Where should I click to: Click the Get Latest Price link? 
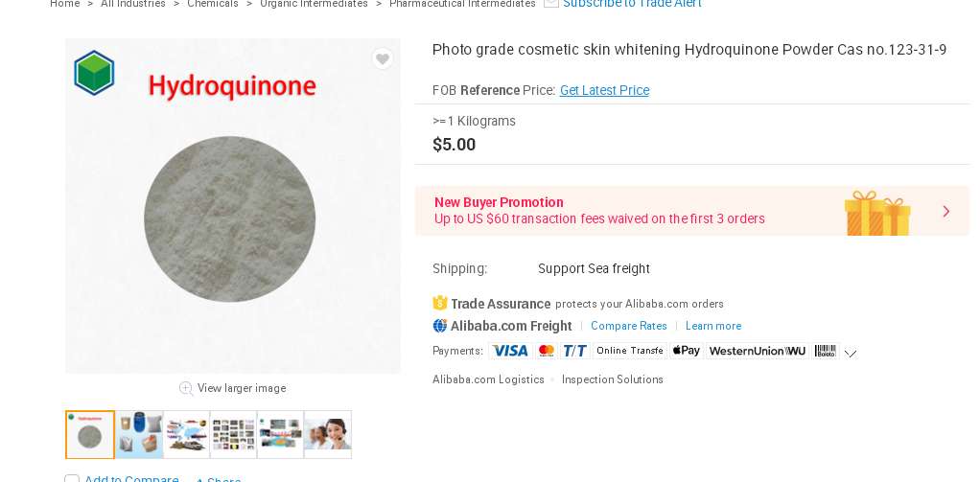point(604,90)
